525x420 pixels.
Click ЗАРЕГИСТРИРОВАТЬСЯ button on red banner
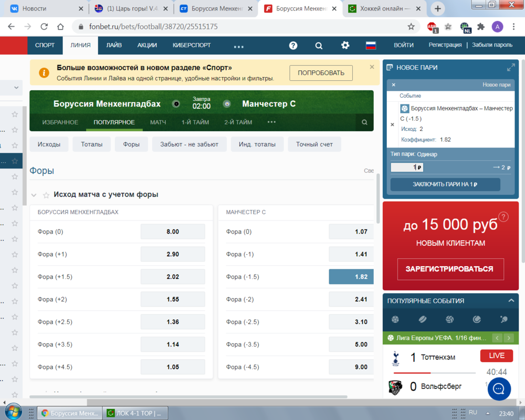(x=450, y=269)
